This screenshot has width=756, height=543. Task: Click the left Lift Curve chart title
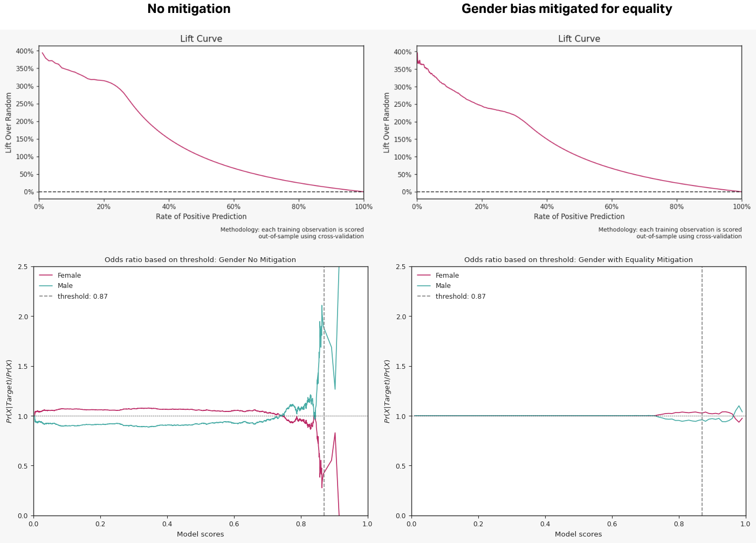tap(201, 39)
